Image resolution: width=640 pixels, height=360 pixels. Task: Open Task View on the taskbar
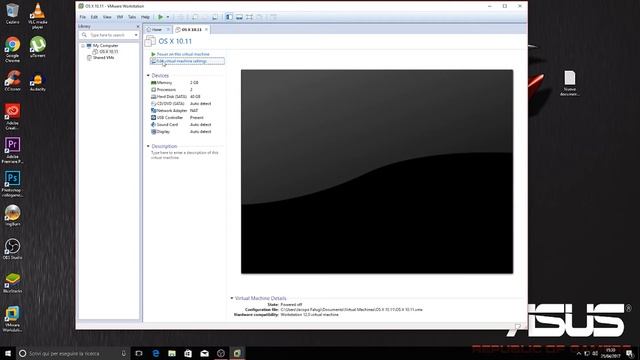tap(139, 353)
